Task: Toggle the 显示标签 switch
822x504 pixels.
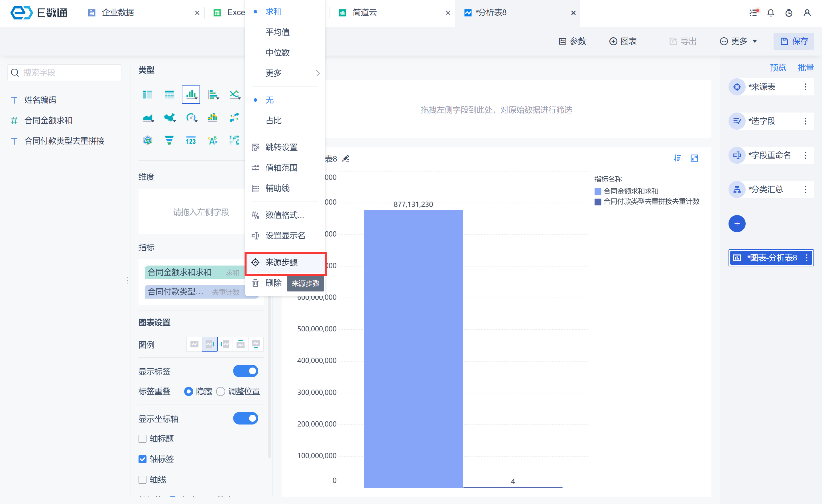Action: tap(245, 371)
